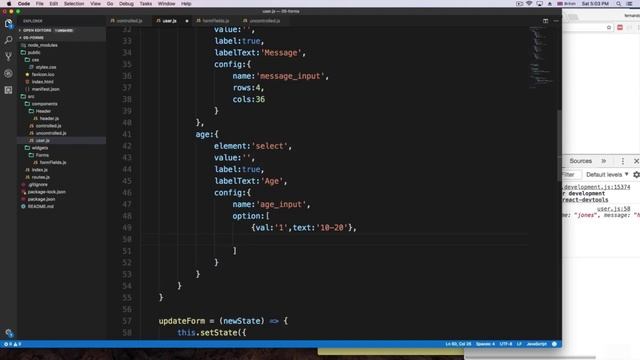Collapse the widgets folder
The image size is (640, 360).
coord(40,148)
